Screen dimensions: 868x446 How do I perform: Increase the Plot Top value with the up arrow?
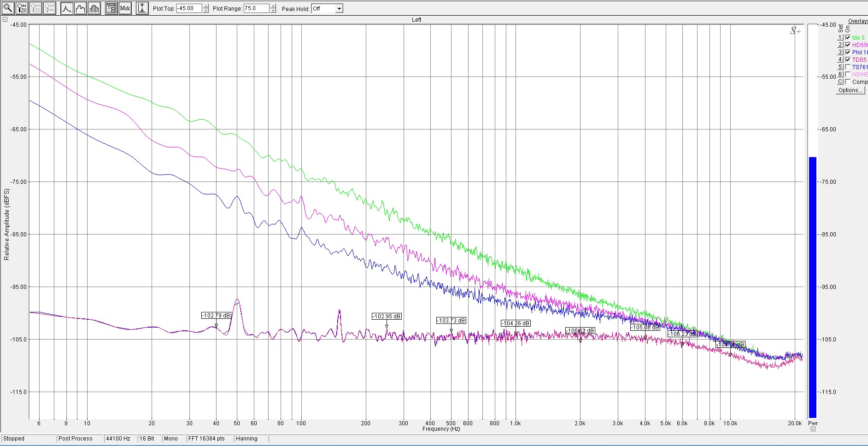click(205, 6)
